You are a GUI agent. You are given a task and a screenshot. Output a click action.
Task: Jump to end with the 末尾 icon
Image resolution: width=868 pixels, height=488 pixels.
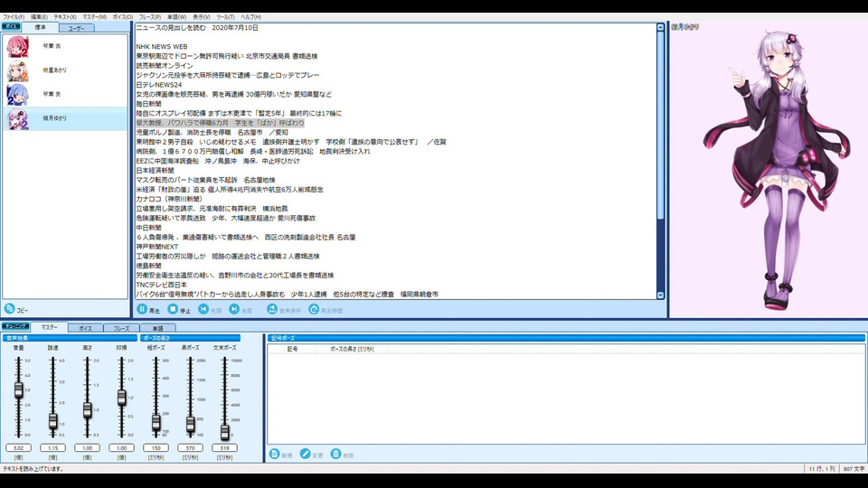[235, 309]
